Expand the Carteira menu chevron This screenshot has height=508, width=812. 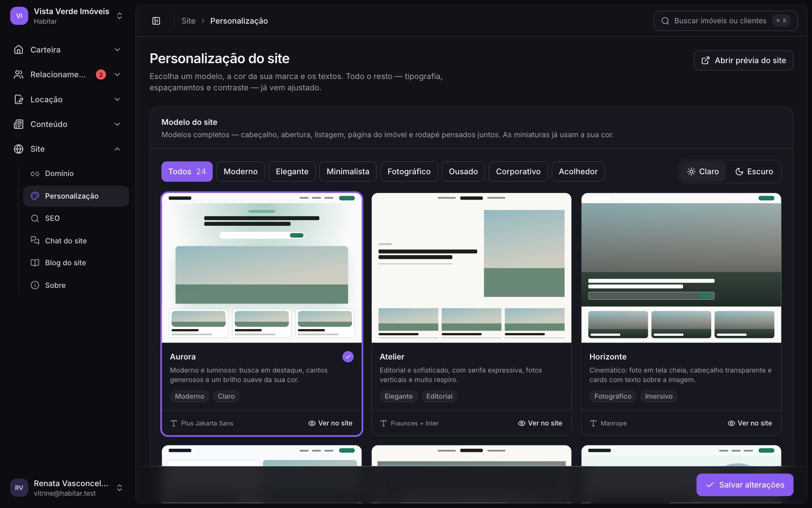(x=117, y=50)
